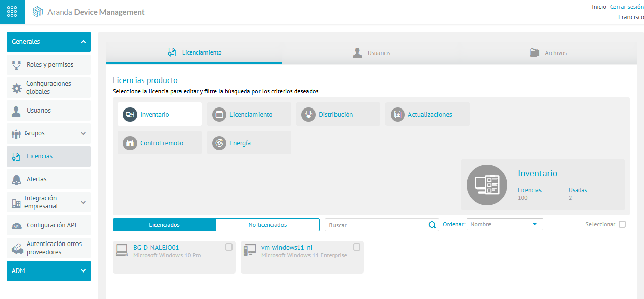Open Roles y permisos in sidebar
The image size is (644, 299).
coord(48,65)
